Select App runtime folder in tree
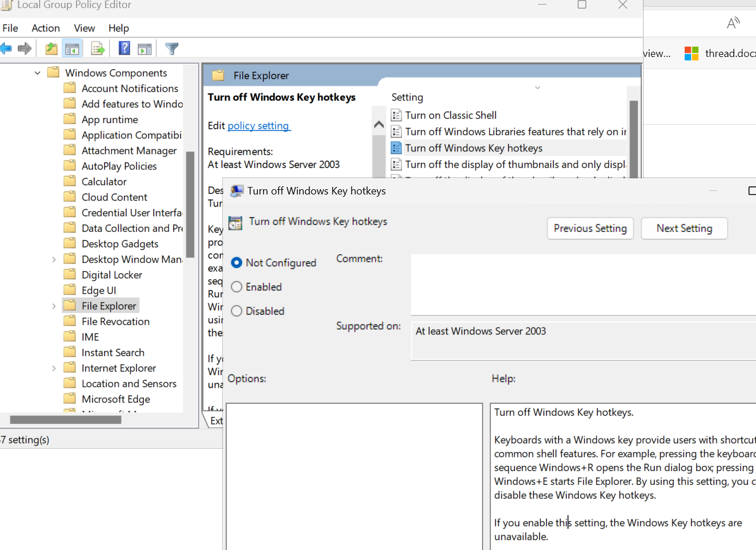The height and width of the screenshot is (550, 756). tap(110, 120)
